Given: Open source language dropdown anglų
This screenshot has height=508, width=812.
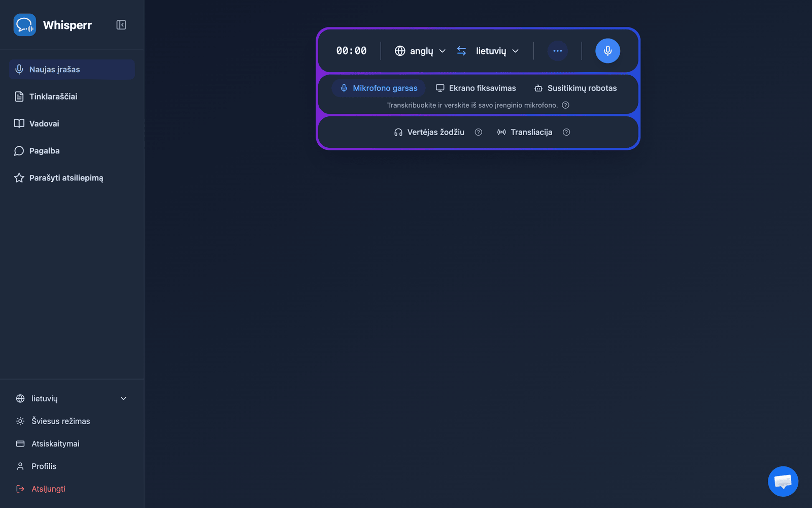Looking at the screenshot, I should click(x=420, y=51).
